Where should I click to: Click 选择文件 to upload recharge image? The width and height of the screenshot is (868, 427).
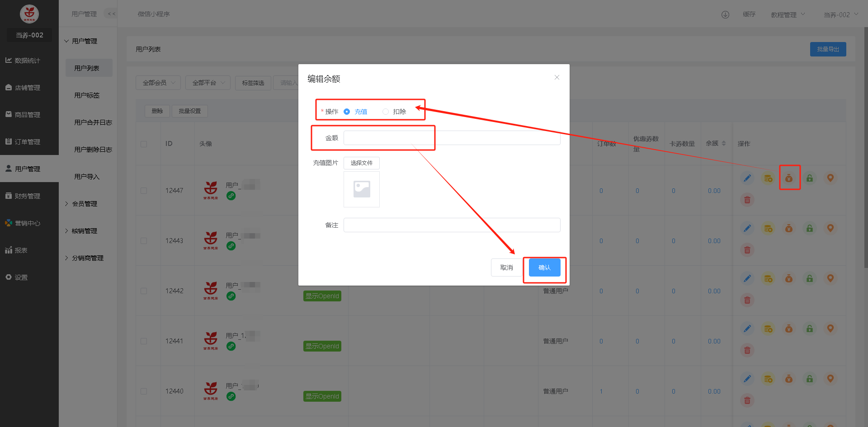pyautogui.click(x=361, y=163)
